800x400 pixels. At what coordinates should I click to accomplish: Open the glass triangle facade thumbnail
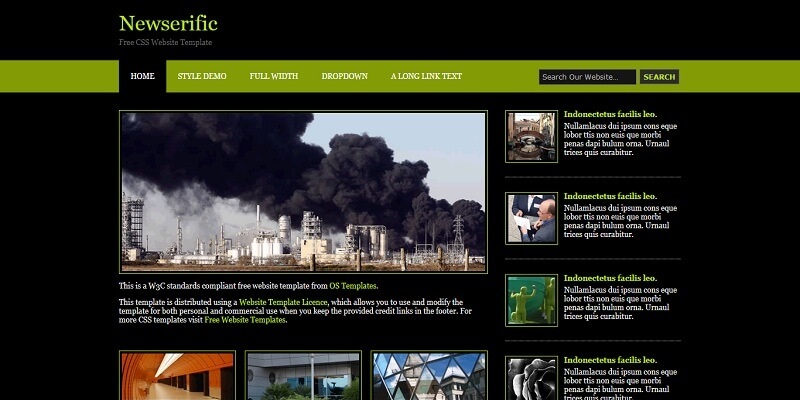(x=429, y=375)
